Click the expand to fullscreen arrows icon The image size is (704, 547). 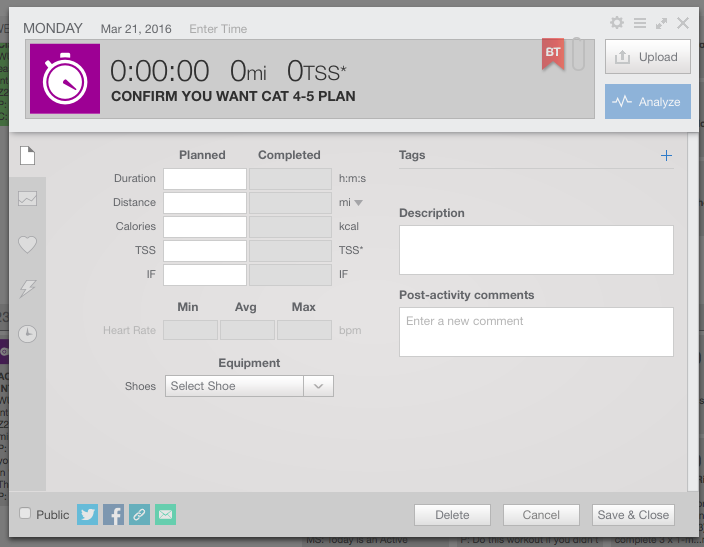pos(661,23)
